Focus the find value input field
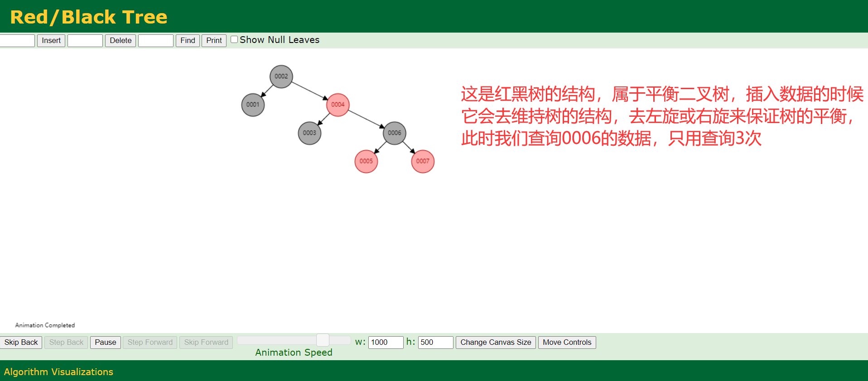Viewport: 868px width, 381px height. coord(155,41)
